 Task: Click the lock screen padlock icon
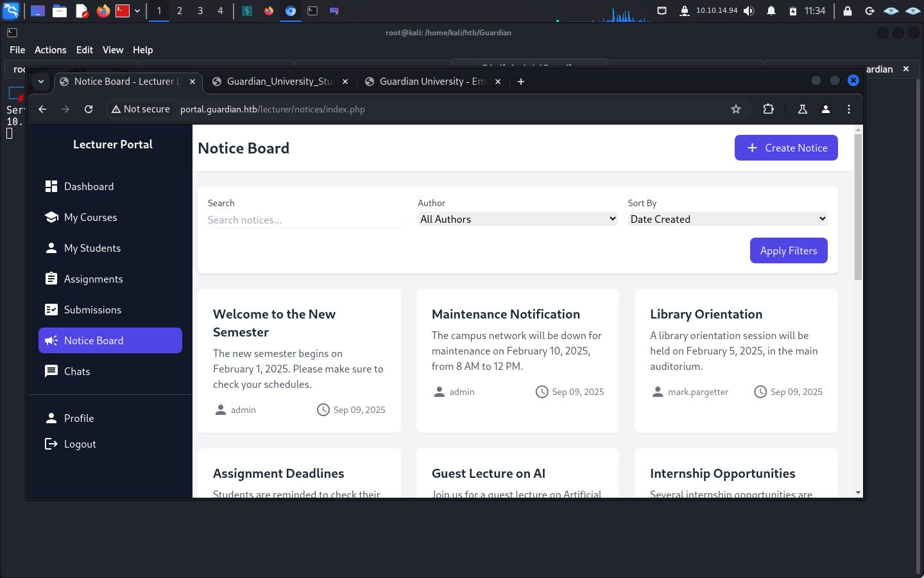pyautogui.click(x=848, y=11)
